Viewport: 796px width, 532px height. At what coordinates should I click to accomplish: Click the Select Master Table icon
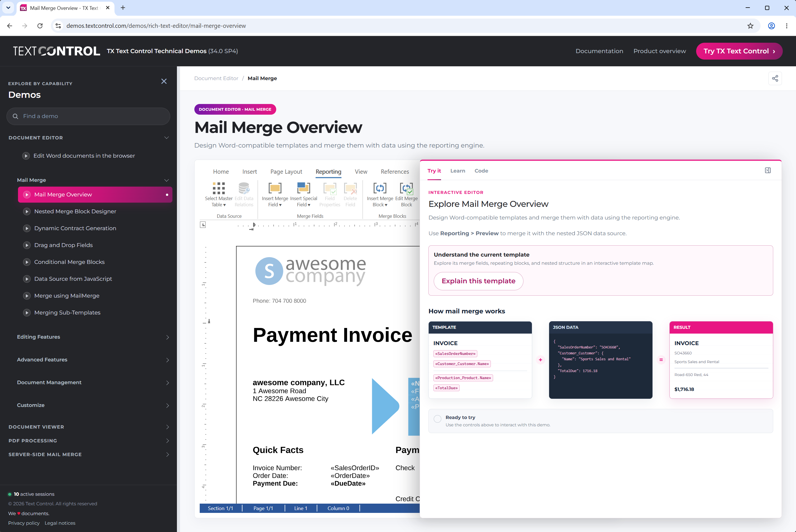pyautogui.click(x=219, y=188)
